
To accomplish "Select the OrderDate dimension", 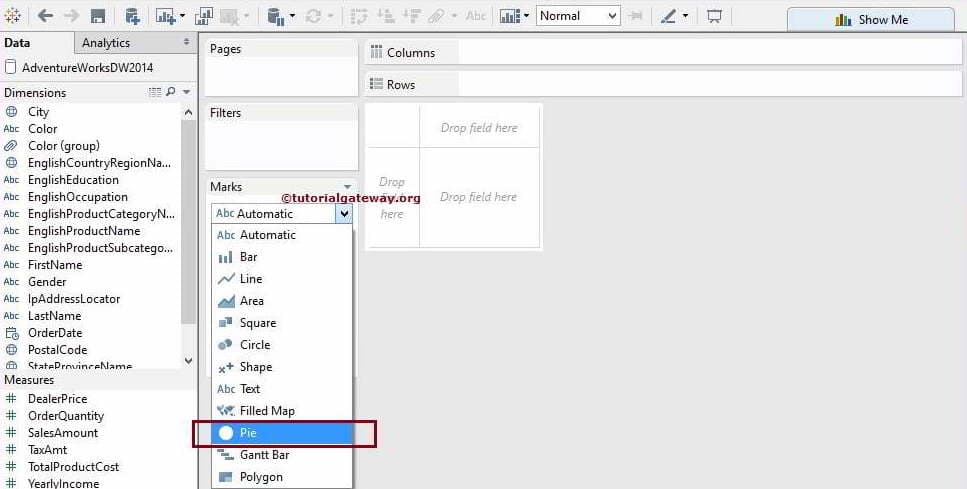I will pos(55,333).
